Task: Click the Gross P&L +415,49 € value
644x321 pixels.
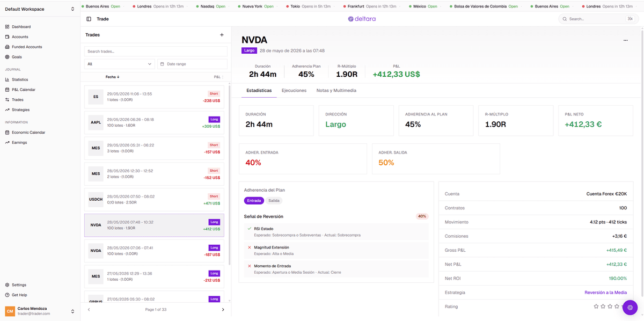Action: 617,250
